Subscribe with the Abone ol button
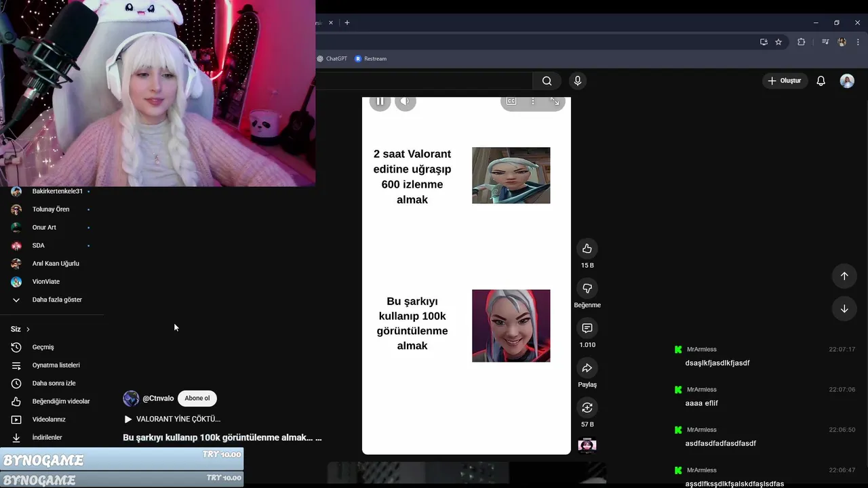868x488 pixels. [197, 399]
